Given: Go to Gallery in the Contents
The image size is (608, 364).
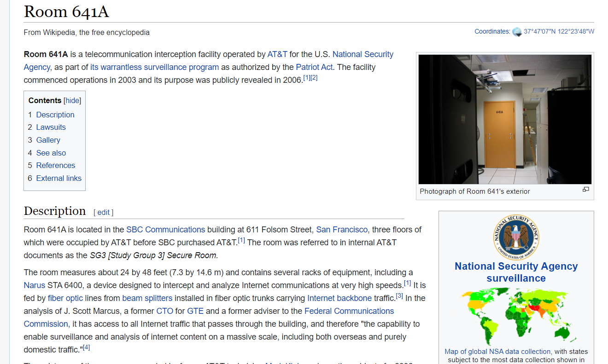Looking at the screenshot, I should pyautogui.click(x=48, y=140).
